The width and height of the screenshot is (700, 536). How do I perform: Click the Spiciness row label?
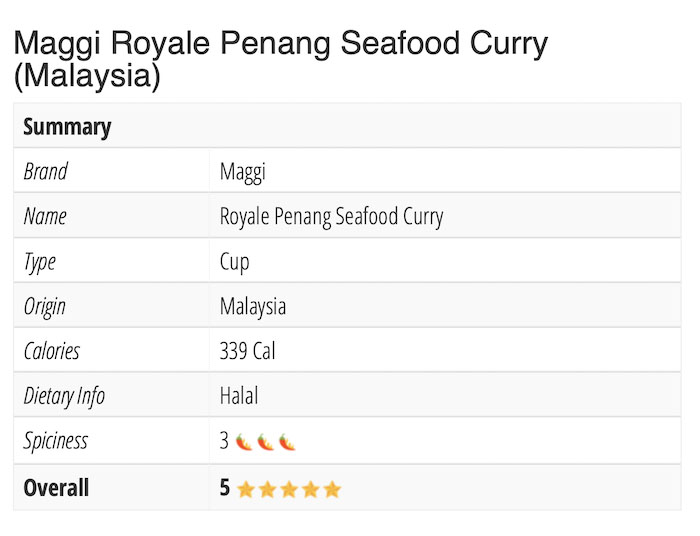(x=56, y=441)
